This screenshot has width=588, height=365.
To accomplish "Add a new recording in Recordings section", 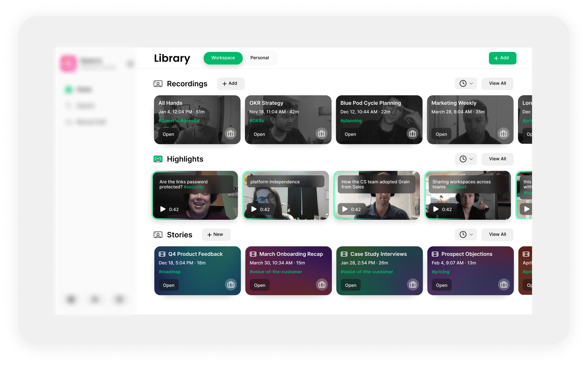I will click(x=231, y=84).
